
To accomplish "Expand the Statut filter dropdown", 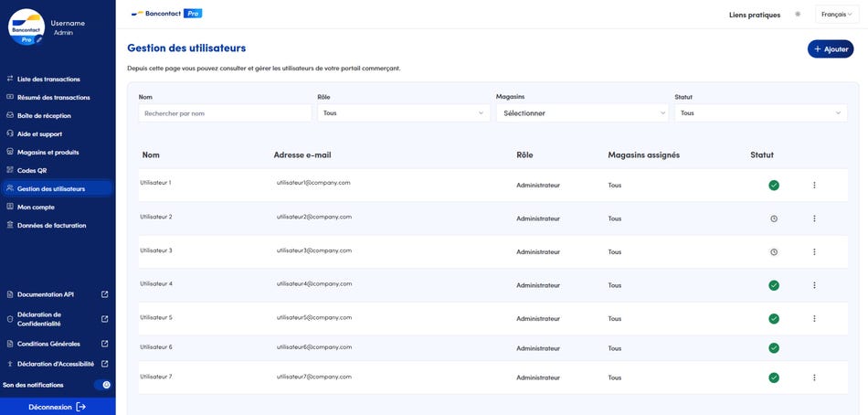I will tap(760, 113).
